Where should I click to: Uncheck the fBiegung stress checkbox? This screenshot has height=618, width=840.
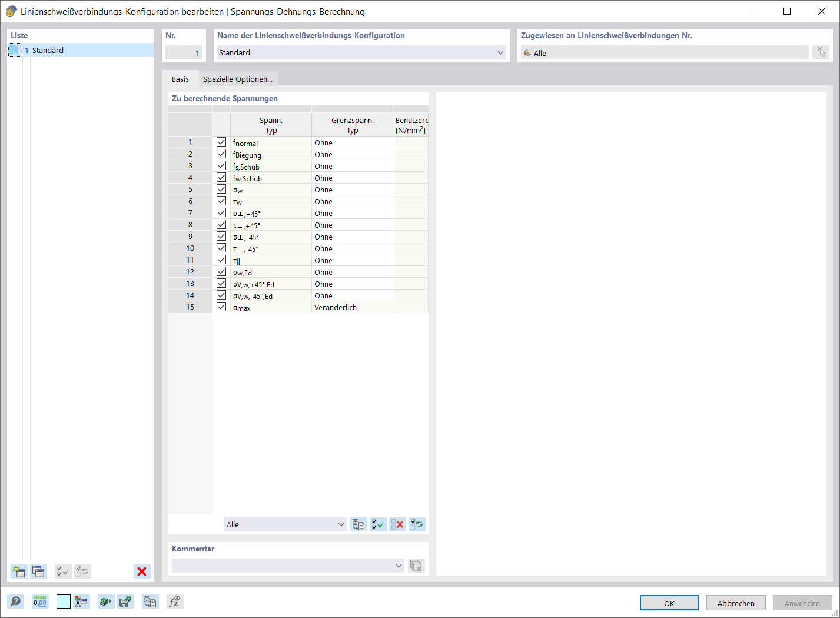[221, 154]
